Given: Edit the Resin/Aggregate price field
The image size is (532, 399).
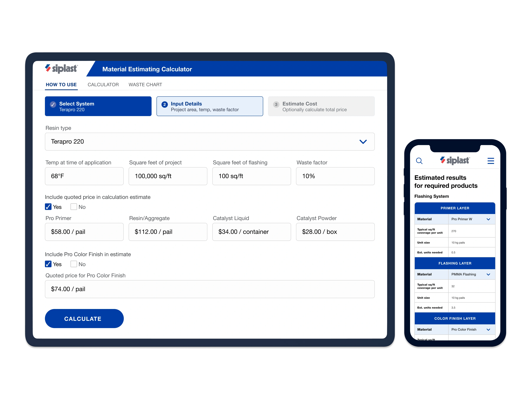Looking at the screenshot, I should (168, 232).
